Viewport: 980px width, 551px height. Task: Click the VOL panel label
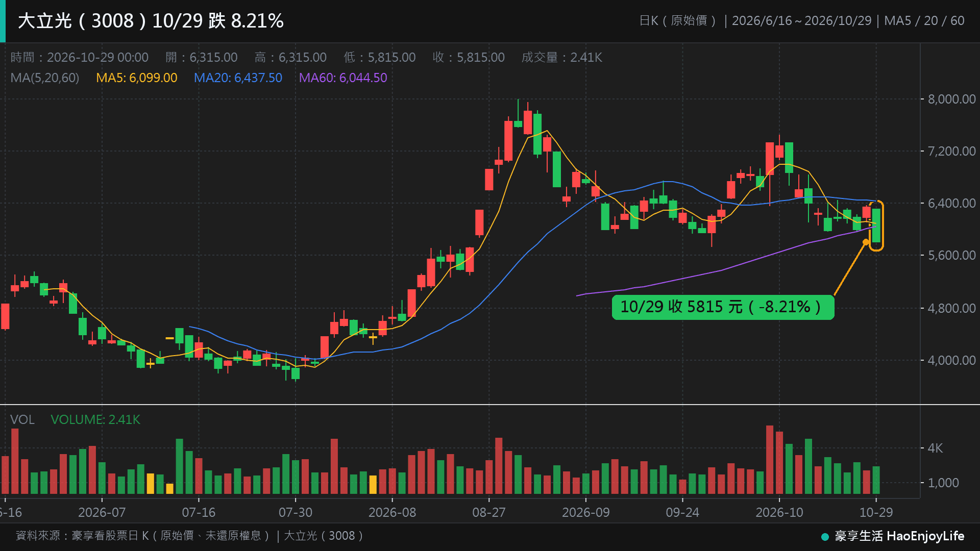[x=22, y=420]
